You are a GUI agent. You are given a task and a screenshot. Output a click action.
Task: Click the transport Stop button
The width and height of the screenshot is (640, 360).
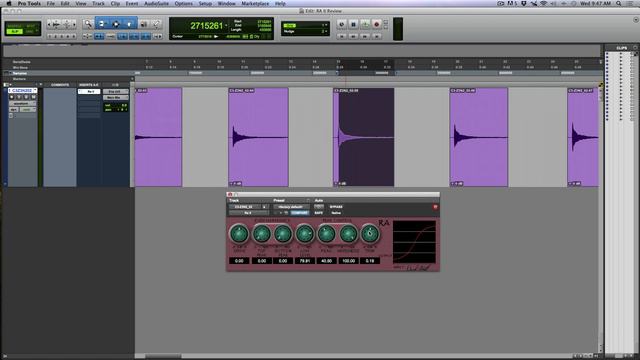353,24
